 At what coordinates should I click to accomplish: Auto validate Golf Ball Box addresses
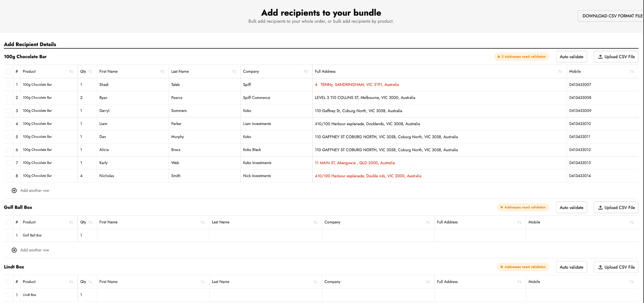tap(571, 207)
